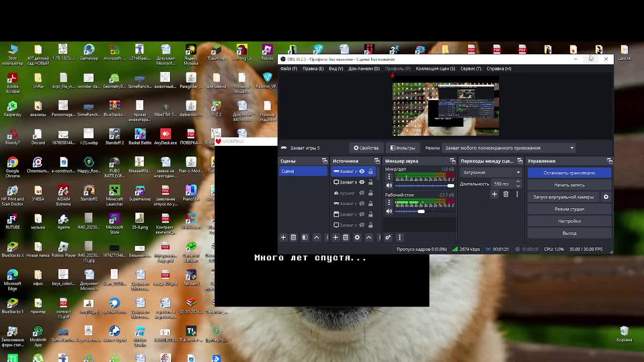Mute the Рабочий стол audio channel
This screenshot has width=644, height=362.
click(x=389, y=211)
